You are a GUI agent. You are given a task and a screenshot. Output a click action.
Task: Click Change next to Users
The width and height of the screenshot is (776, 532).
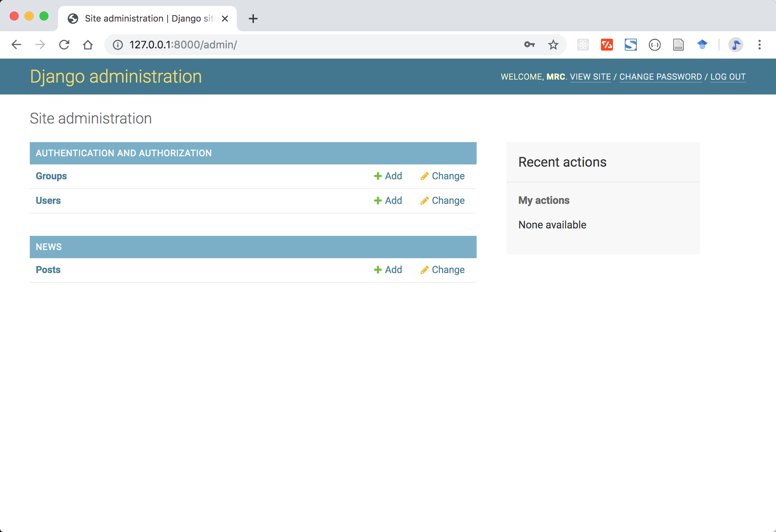point(443,201)
